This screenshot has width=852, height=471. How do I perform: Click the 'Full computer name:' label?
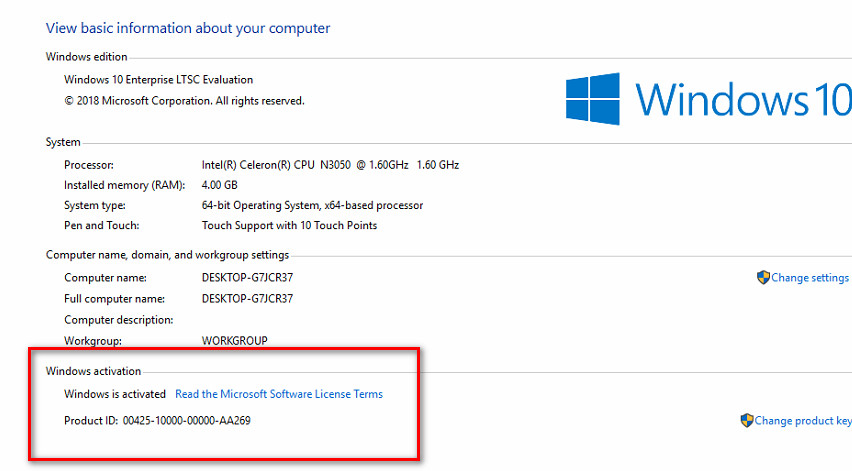tap(115, 299)
